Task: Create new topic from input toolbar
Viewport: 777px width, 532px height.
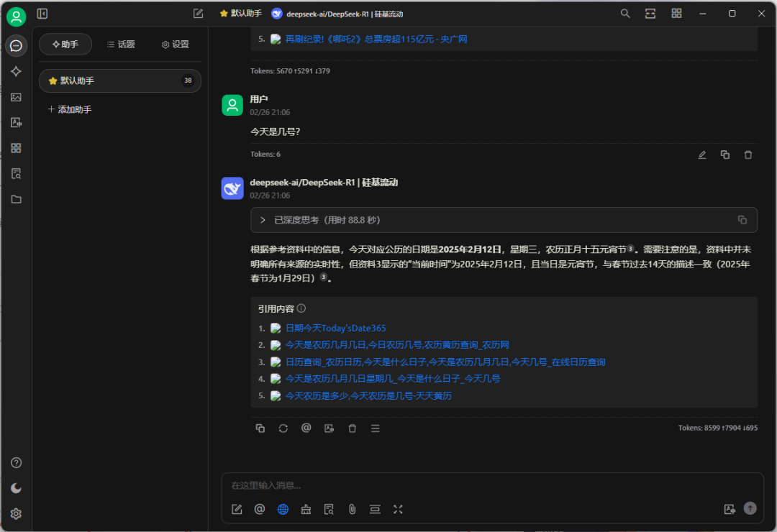Action: pos(237,509)
